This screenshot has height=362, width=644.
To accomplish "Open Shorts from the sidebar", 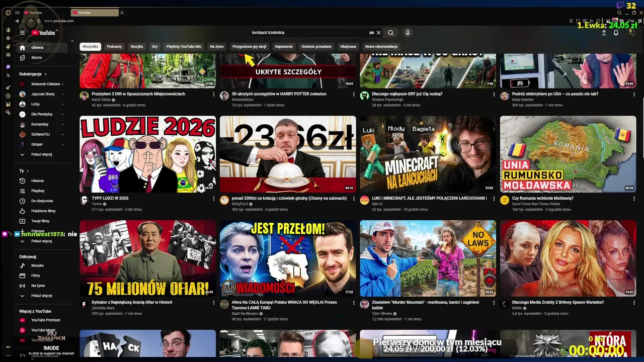I will click(41, 58).
